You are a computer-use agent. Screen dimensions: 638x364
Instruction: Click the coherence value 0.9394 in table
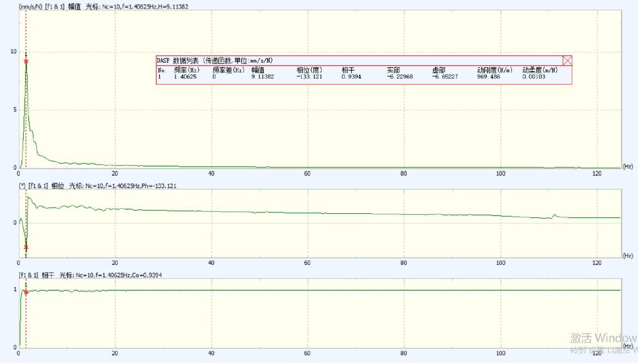tap(352, 77)
